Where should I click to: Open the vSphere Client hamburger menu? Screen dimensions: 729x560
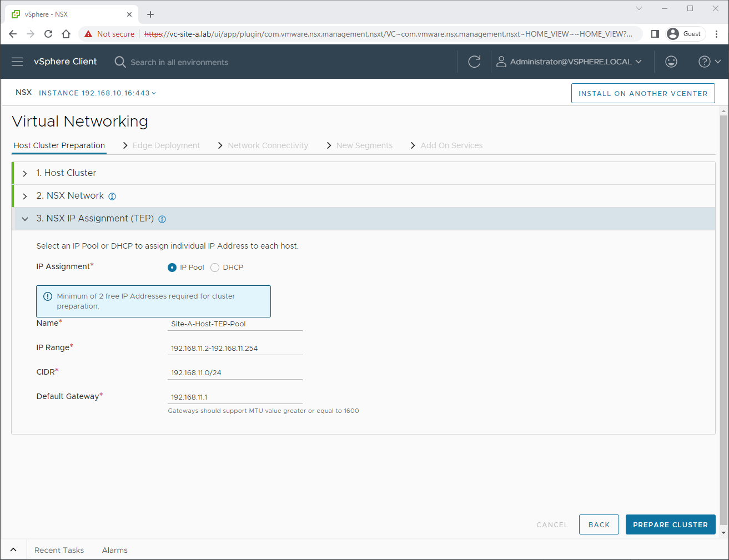tap(17, 62)
